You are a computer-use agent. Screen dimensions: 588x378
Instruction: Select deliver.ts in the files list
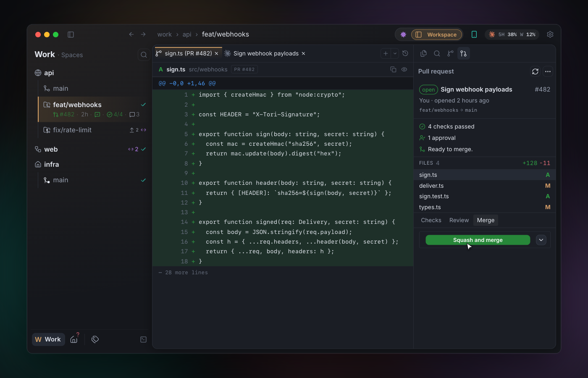(x=485, y=186)
